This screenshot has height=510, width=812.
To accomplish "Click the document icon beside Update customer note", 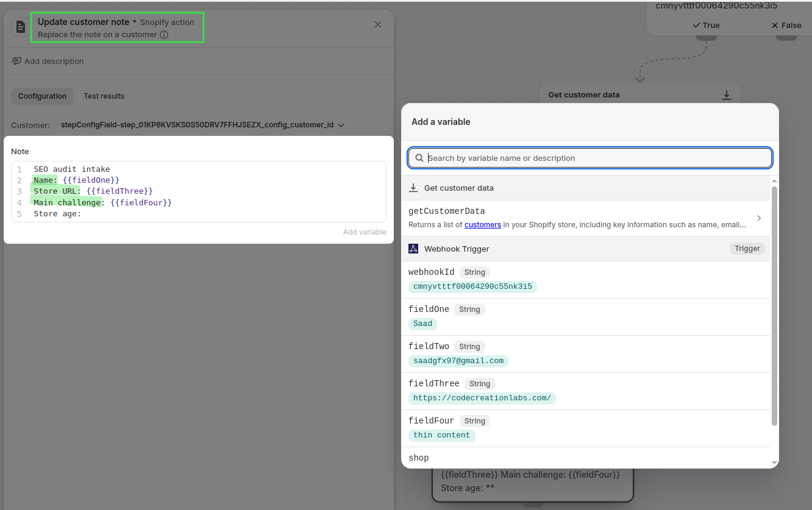I will 21,27.
